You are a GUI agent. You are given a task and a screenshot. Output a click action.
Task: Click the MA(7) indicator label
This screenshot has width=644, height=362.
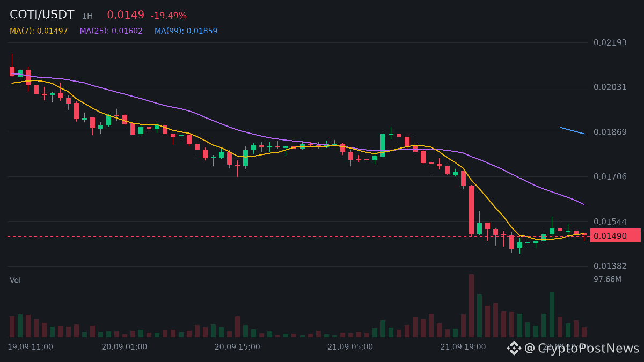click(x=39, y=31)
